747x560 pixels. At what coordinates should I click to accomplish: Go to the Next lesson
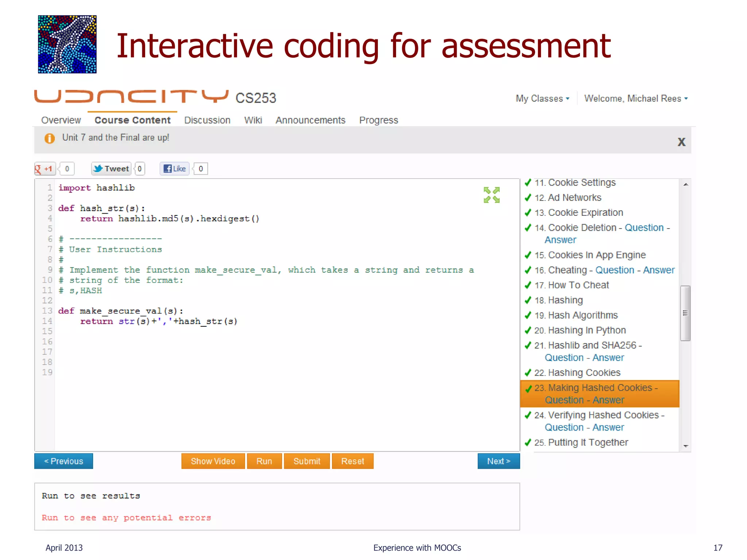[x=499, y=461]
